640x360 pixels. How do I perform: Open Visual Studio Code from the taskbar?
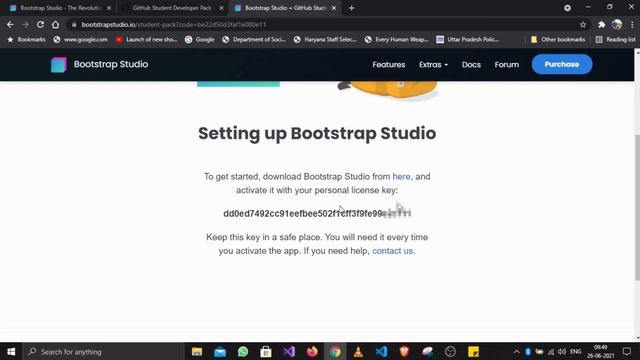pyautogui.click(x=381, y=351)
